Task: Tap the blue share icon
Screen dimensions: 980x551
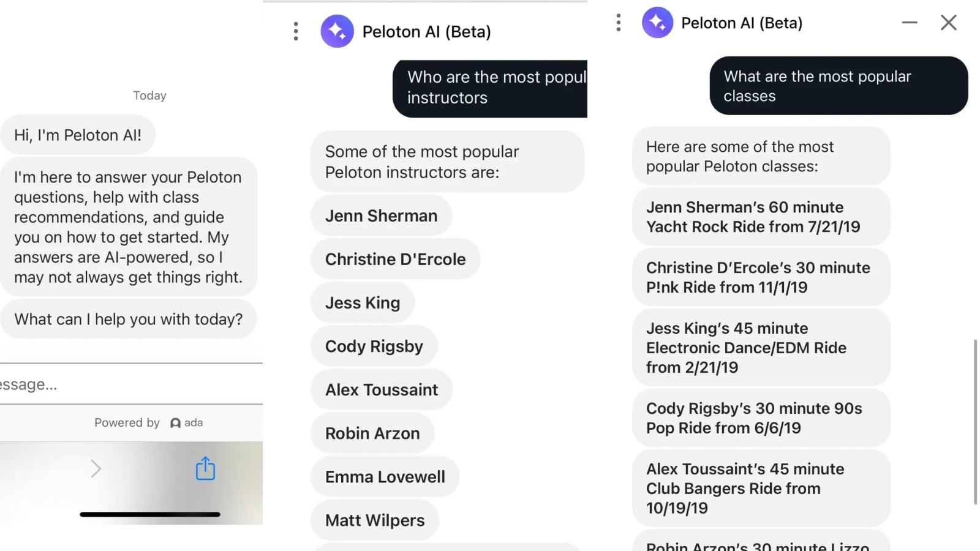Action: (205, 468)
